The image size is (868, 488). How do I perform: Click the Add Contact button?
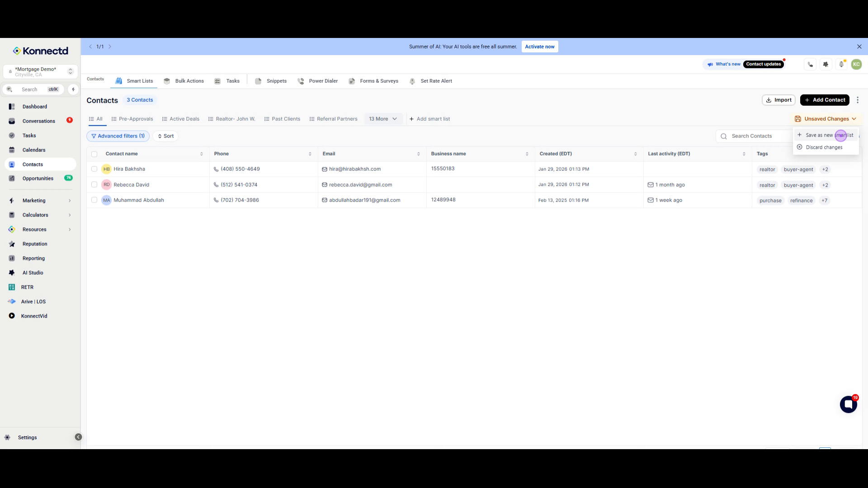[x=825, y=100]
